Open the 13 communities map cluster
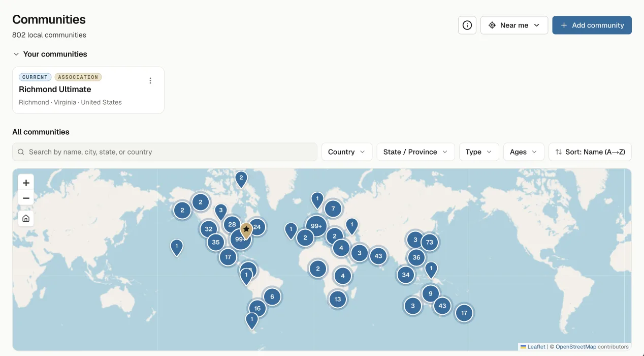 point(338,299)
